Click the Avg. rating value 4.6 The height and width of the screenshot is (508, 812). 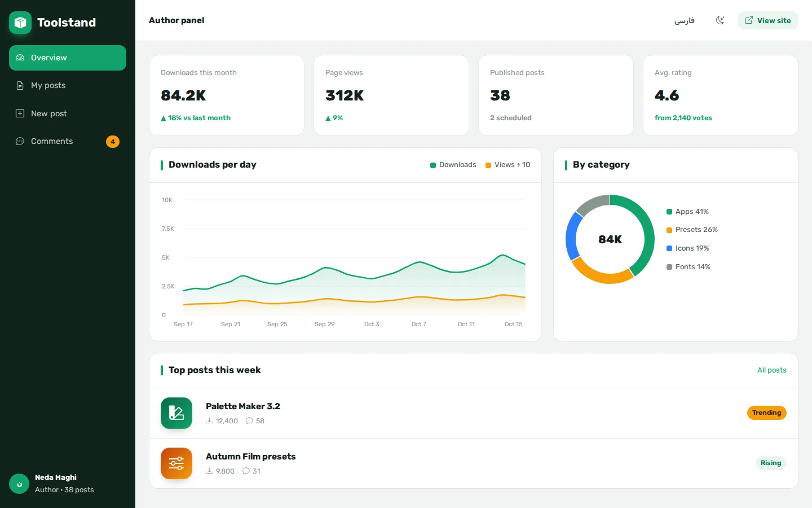point(667,95)
